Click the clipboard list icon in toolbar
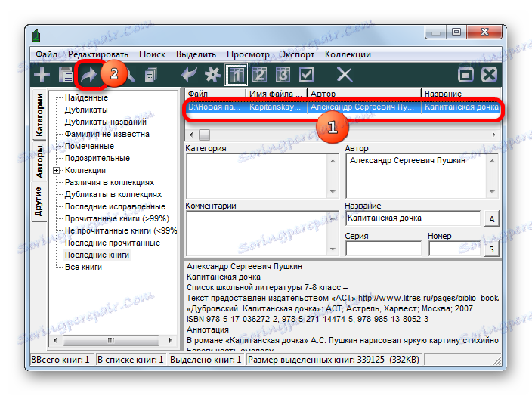Viewport: 532px width, 396px height. tap(66, 75)
